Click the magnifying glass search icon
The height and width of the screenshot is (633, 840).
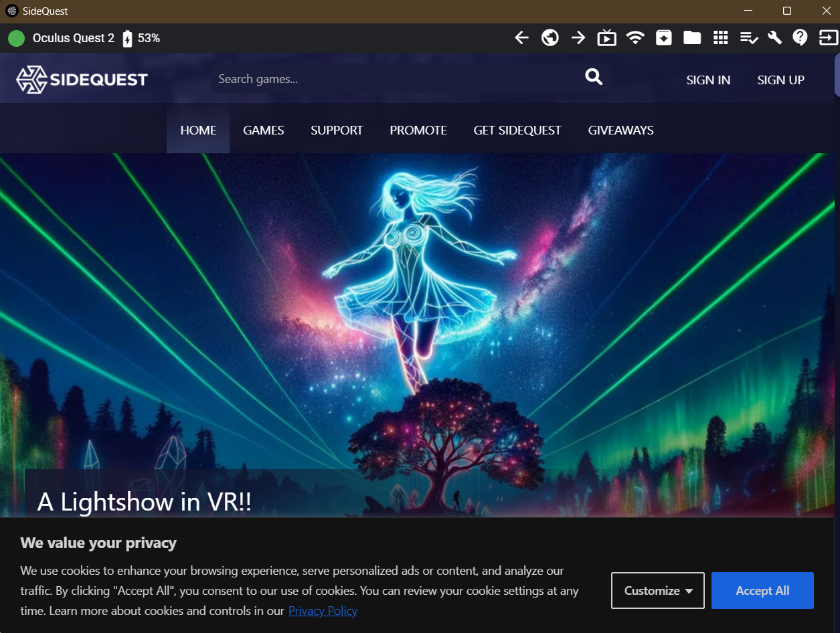[594, 78]
